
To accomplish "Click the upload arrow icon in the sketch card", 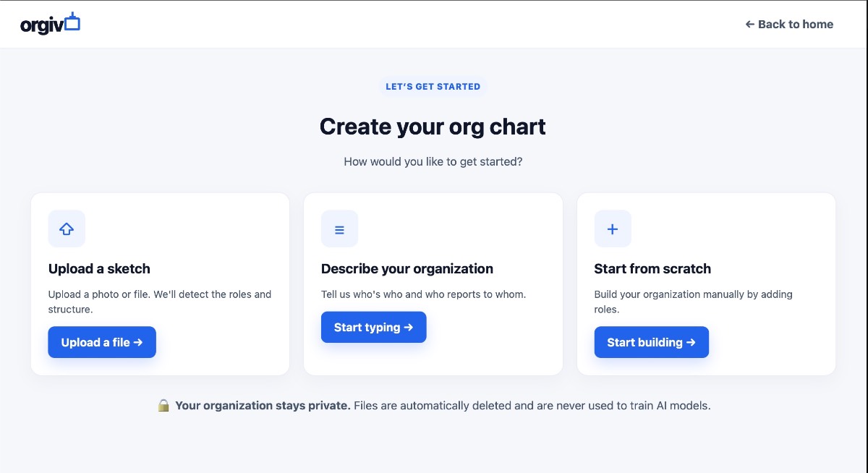I will [67, 229].
